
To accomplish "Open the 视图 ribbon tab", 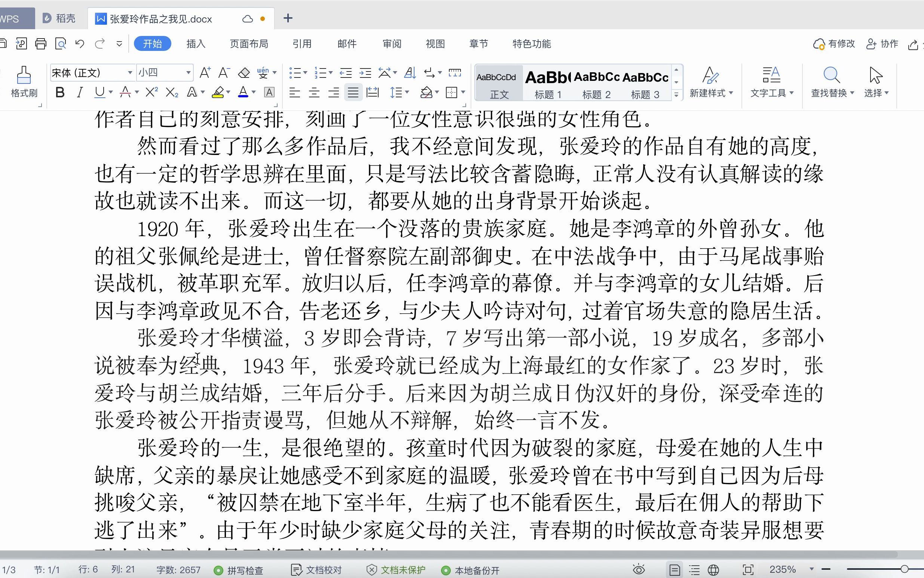I will [435, 44].
